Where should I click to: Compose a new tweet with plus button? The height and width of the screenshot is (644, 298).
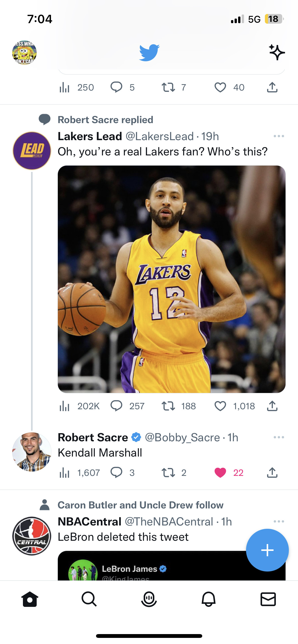pyautogui.click(x=267, y=550)
